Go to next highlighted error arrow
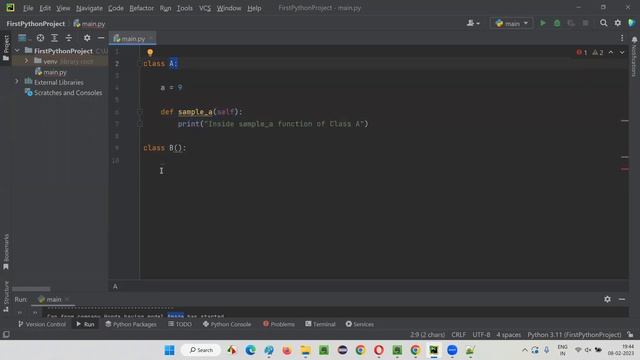 pos(622,52)
